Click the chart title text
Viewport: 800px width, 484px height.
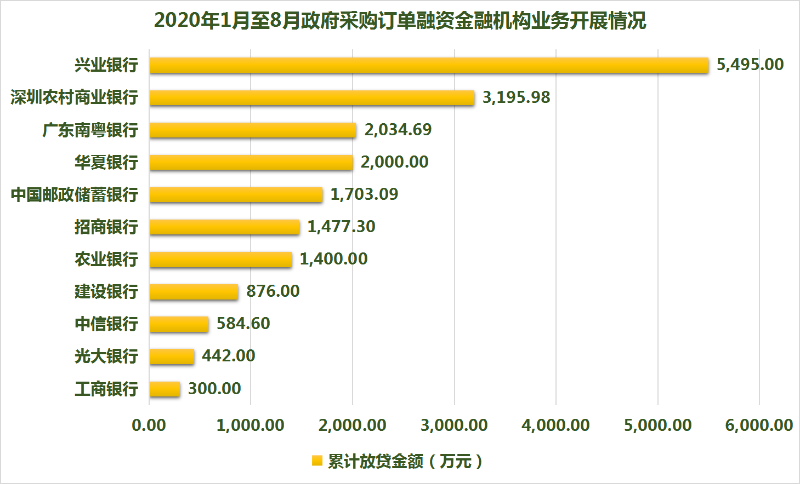coord(400,21)
